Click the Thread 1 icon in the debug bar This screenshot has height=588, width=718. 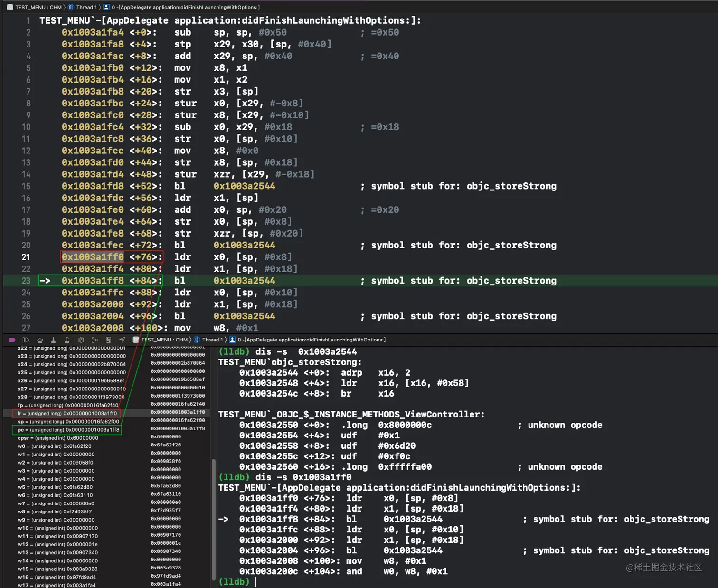(x=197, y=340)
